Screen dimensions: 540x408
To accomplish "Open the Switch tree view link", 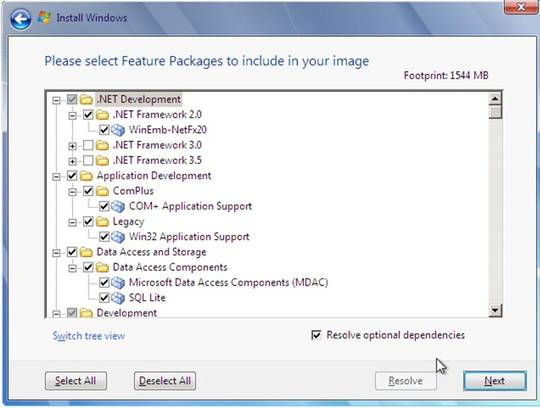I will pos(89,336).
